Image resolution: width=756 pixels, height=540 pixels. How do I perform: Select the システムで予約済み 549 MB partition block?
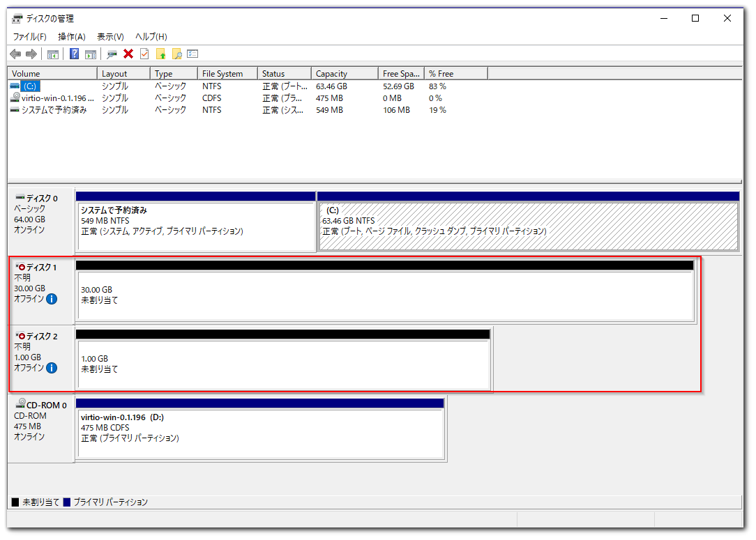[x=196, y=226]
